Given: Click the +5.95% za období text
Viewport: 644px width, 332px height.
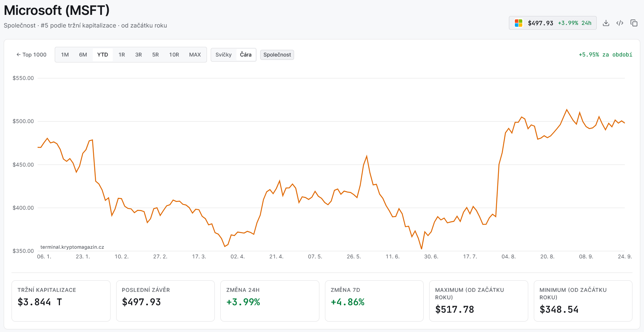Looking at the screenshot, I should point(605,55).
